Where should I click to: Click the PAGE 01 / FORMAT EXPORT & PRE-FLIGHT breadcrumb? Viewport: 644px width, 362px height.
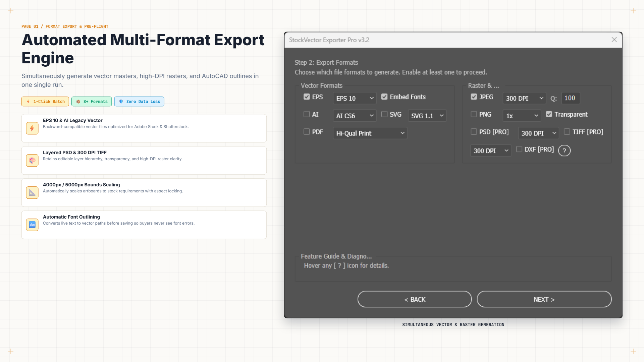click(65, 26)
